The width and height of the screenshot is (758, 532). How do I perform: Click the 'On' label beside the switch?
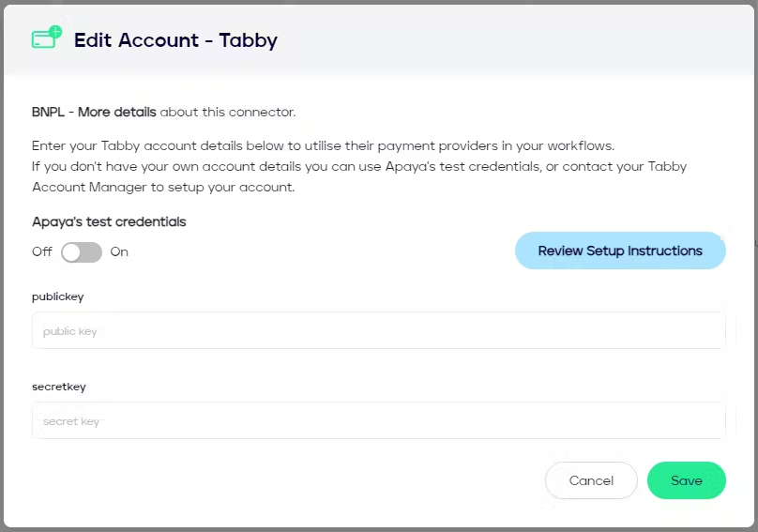(119, 251)
